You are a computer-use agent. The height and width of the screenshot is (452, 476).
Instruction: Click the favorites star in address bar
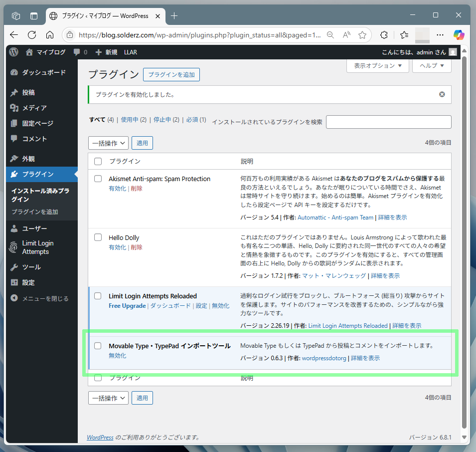(x=362, y=35)
